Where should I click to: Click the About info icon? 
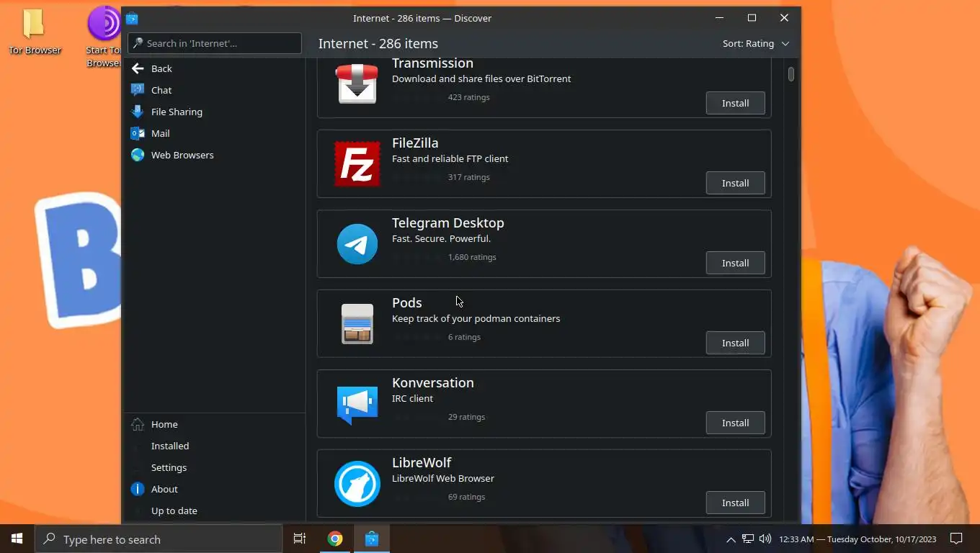click(138, 489)
